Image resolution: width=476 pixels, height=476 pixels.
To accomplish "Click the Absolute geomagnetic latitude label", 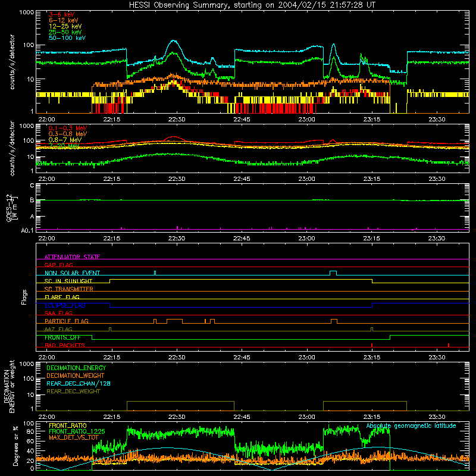I will point(411,425).
